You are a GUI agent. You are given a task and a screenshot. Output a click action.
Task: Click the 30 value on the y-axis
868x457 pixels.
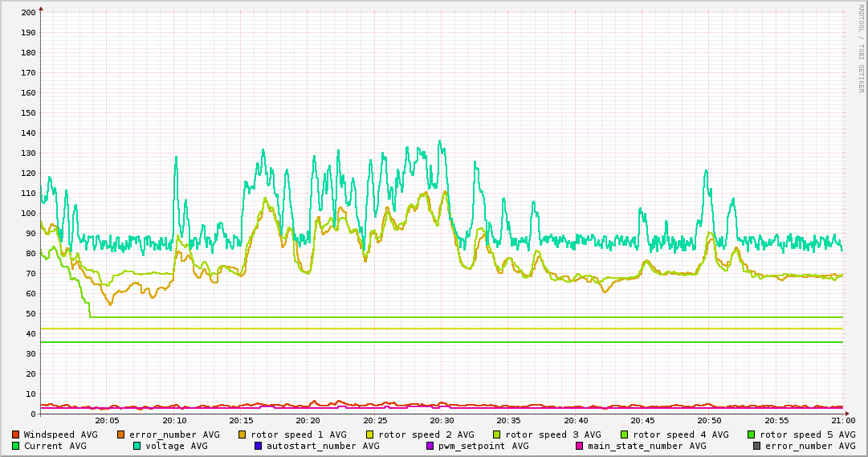31,354
